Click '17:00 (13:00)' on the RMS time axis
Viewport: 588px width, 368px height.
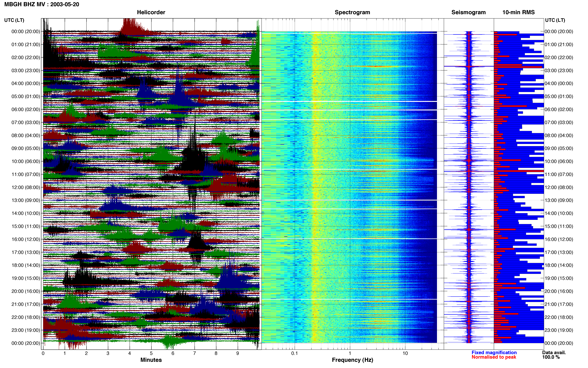pos(559,252)
